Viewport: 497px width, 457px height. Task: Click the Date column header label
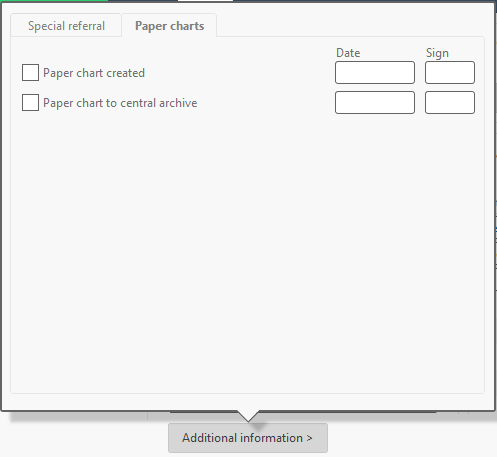[348, 53]
